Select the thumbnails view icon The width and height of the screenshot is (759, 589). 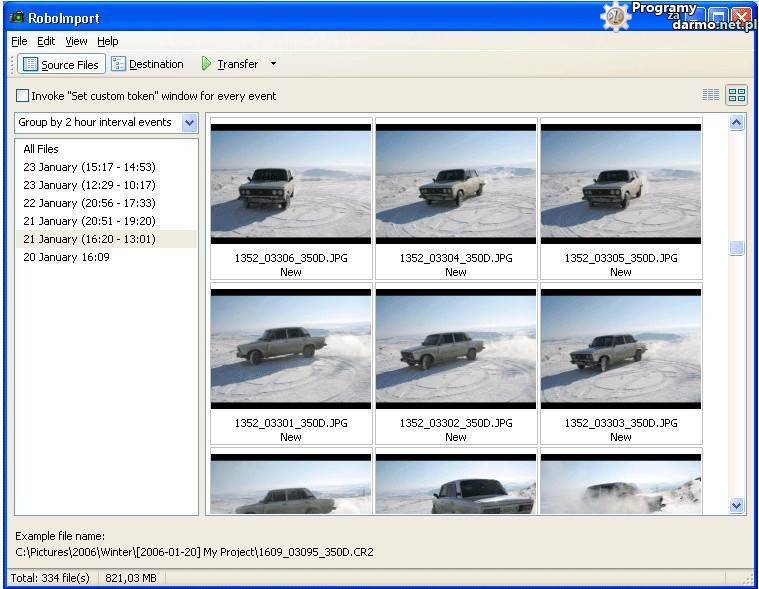737,95
